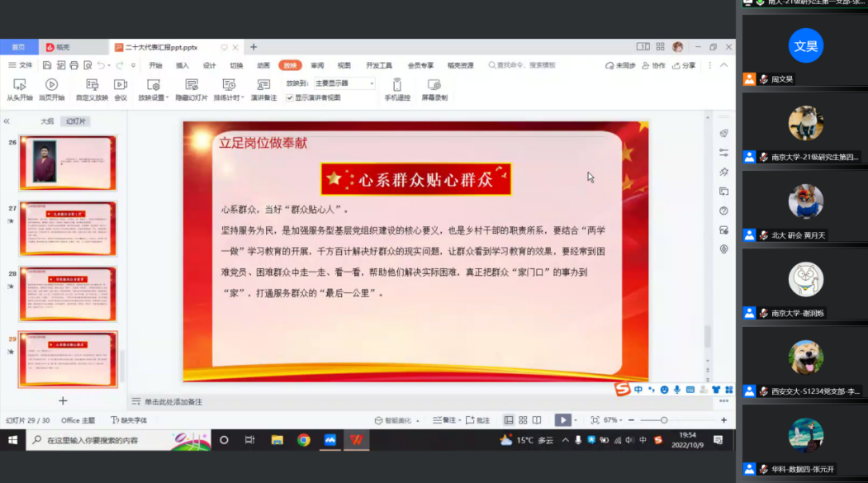Open the 文件 menu

[x=21, y=65]
